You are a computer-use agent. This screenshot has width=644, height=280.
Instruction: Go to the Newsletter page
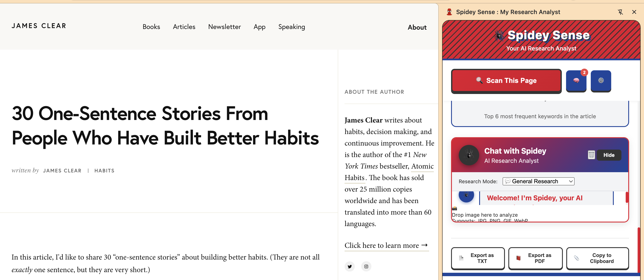[224, 27]
